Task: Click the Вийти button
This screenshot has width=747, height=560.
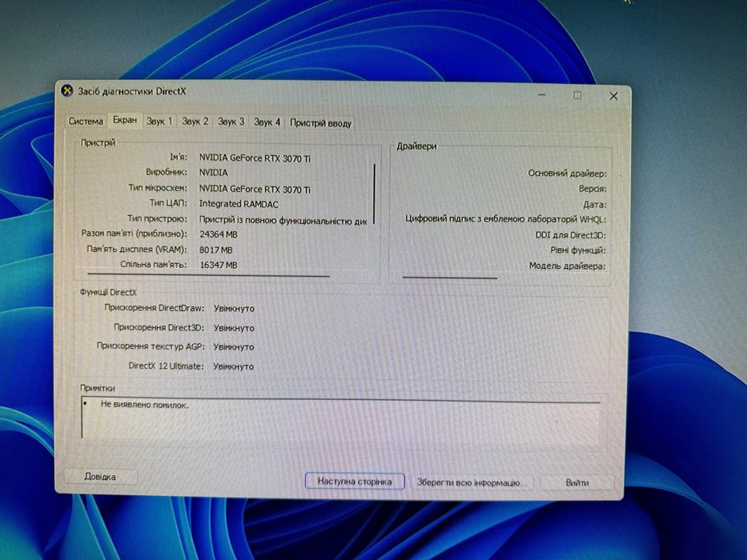Action: click(x=577, y=482)
